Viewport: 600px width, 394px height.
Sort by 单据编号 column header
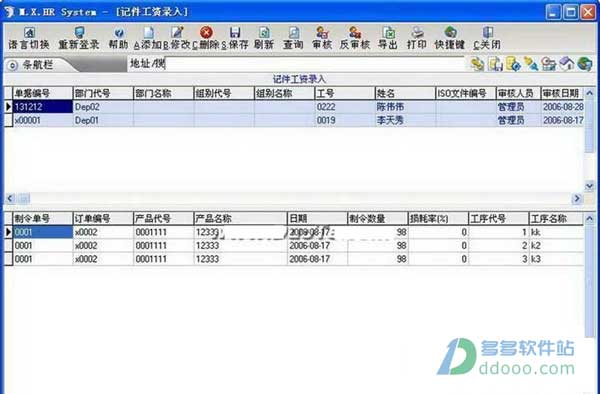pyautogui.click(x=42, y=93)
